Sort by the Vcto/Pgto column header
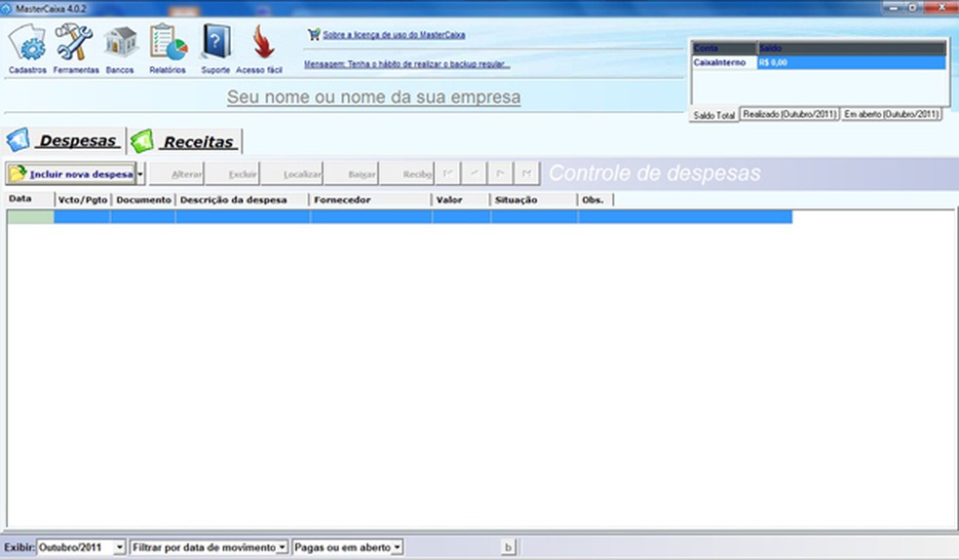959x560 pixels. [83, 200]
